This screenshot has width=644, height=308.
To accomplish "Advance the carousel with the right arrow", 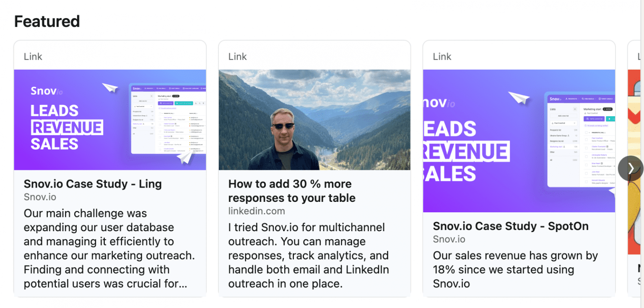I will [x=631, y=168].
